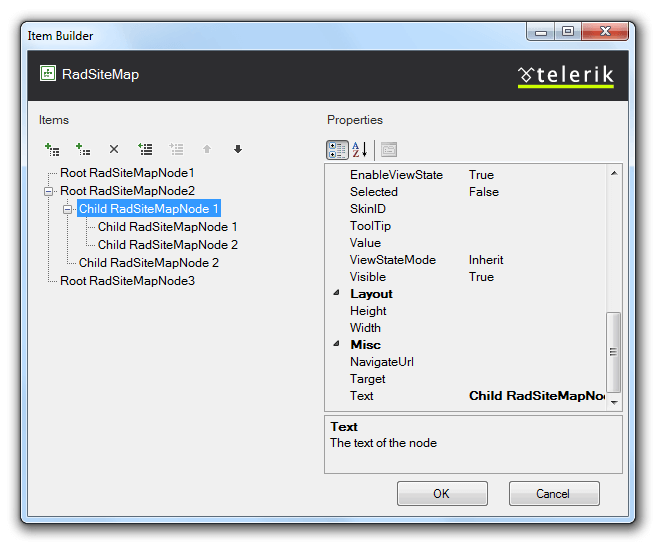Click the Width property value field
The width and height of the screenshot is (666, 554).
click(536, 328)
